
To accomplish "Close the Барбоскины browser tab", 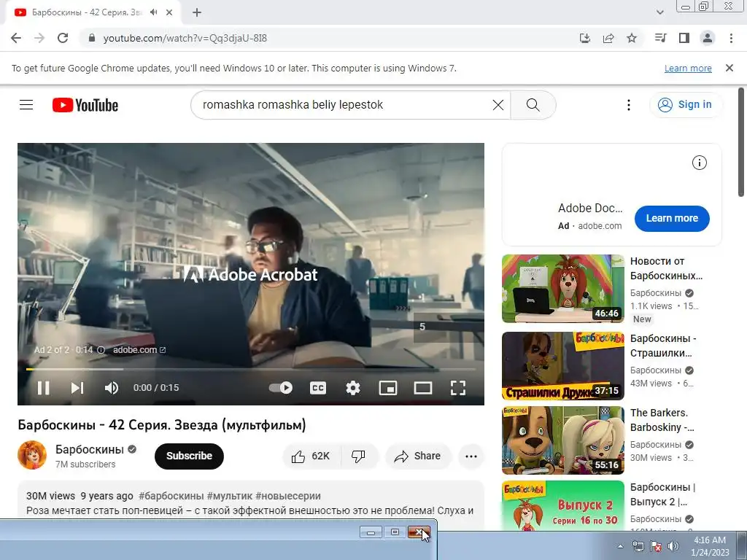I will [169, 12].
